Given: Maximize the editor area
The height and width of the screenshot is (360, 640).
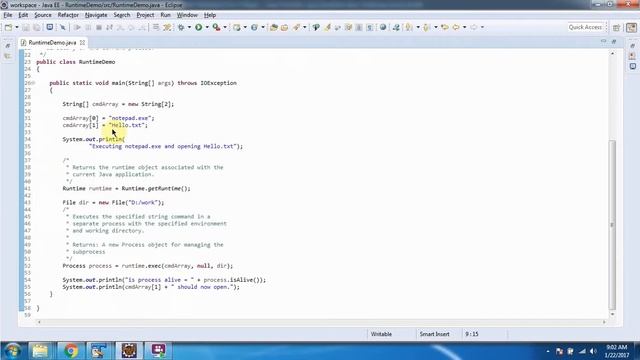Looking at the screenshot, I should [x=614, y=42].
